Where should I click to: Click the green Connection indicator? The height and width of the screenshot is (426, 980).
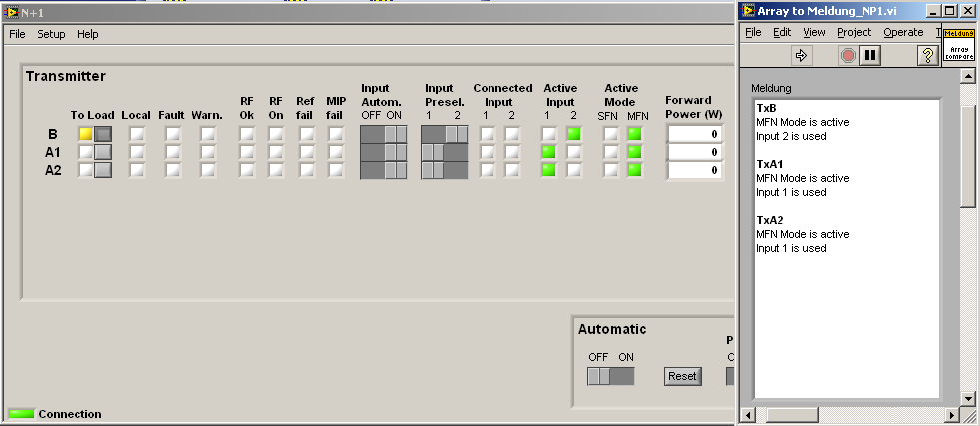pyautogui.click(x=22, y=413)
